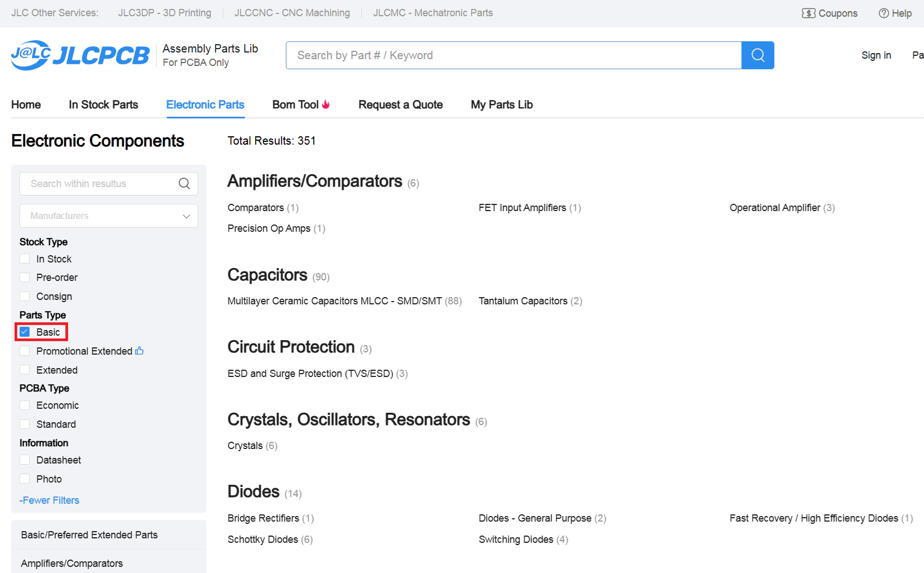Check the Photo checkbox
This screenshot has width=924, height=573.
click(25, 479)
